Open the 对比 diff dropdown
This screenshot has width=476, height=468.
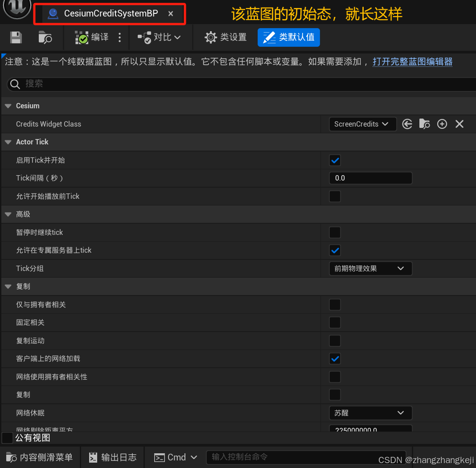159,37
